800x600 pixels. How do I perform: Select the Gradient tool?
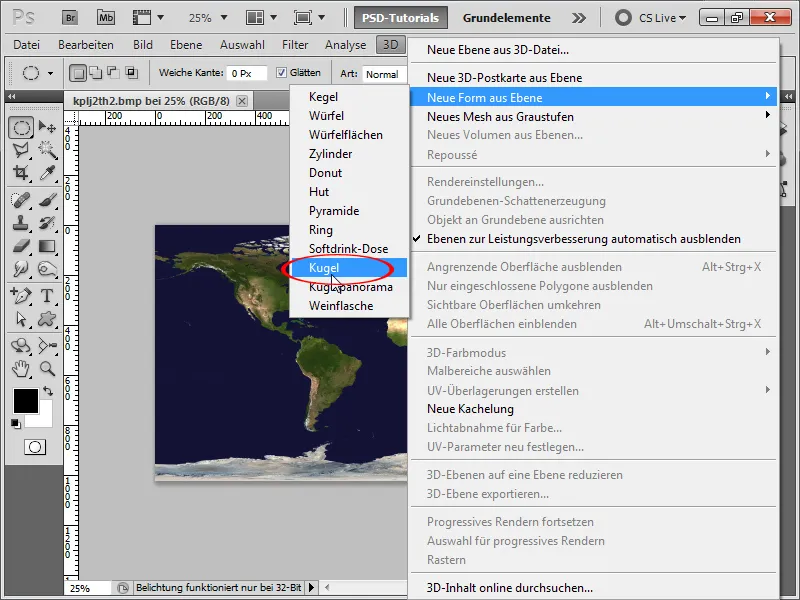pos(47,246)
